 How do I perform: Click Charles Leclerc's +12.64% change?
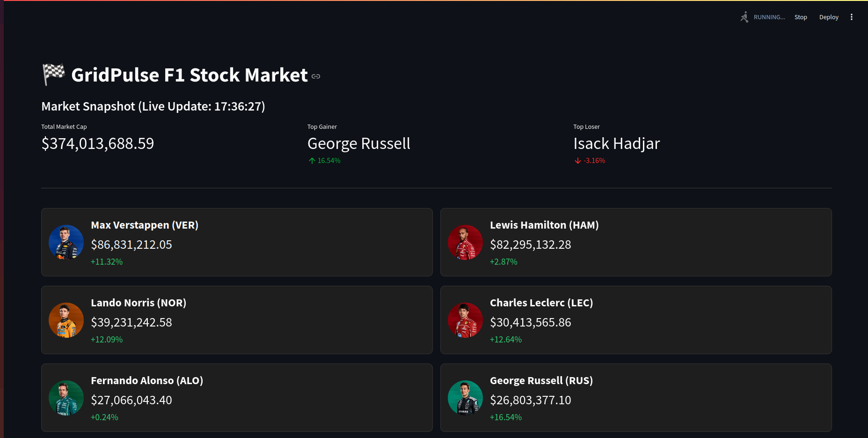click(x=505, y=340)
